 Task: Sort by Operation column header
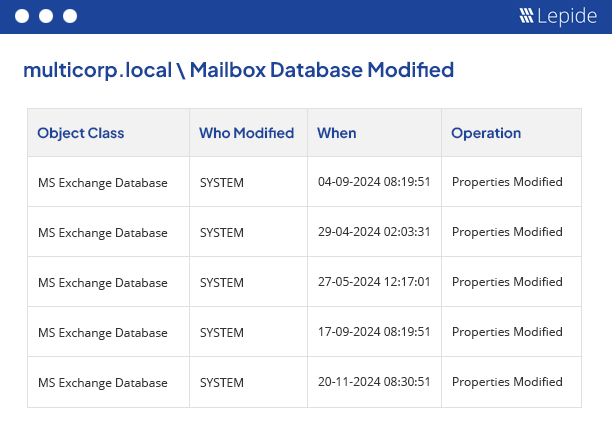point(486,133)
